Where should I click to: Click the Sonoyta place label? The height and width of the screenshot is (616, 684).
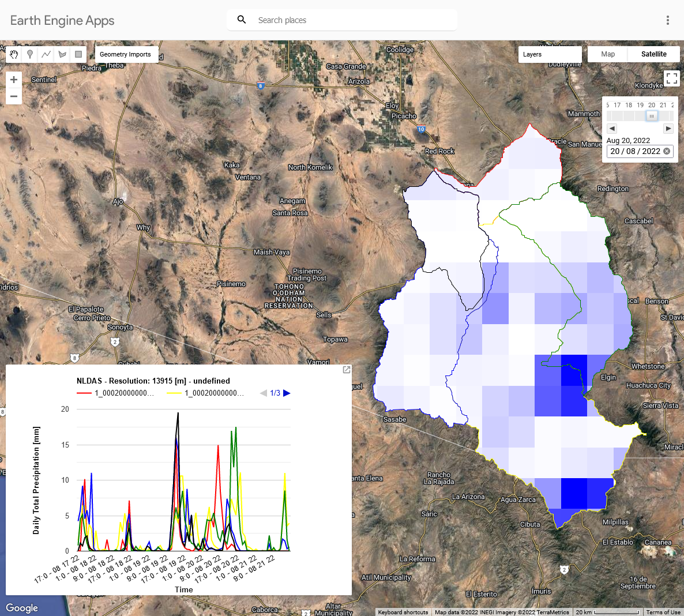pyautogui.click(x=120, y=327)
